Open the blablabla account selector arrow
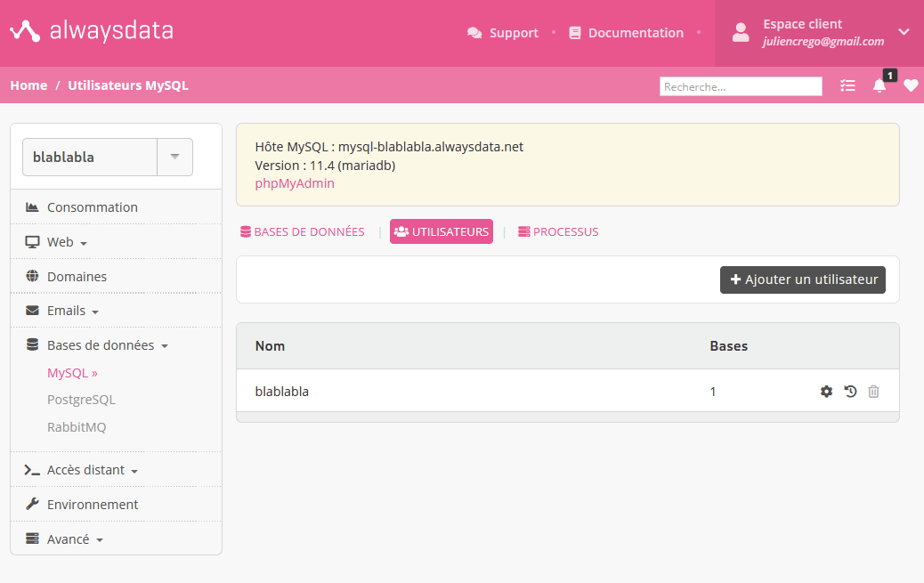The width and height of the screenshot is (924, 583). coord(174,157)
